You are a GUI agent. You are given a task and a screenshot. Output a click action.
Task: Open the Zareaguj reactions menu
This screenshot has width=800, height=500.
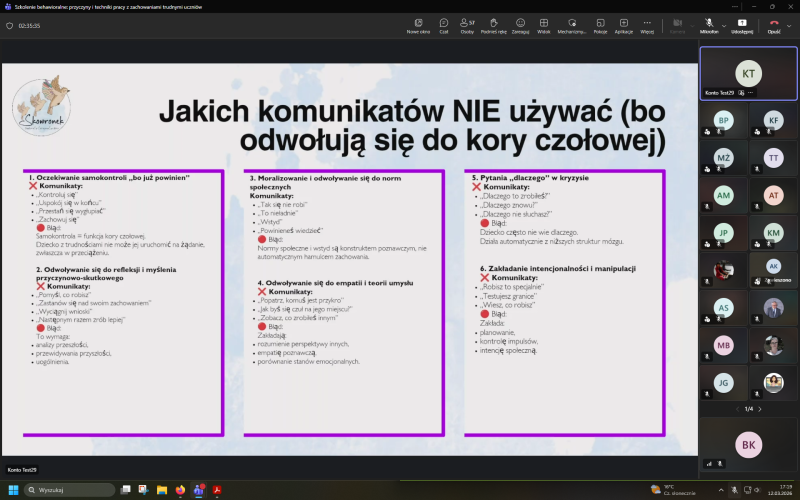coord(520,24)
